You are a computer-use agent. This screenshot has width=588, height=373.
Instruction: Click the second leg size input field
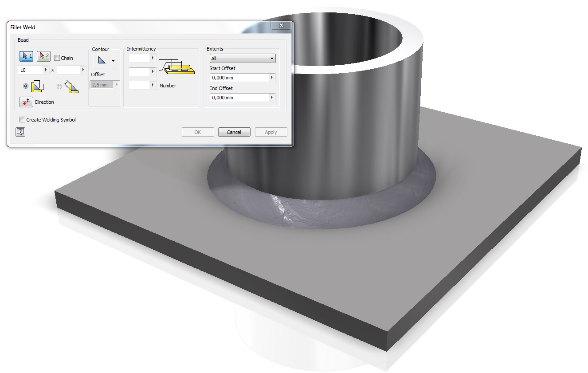pyautogui.click(x=69, y=70)
